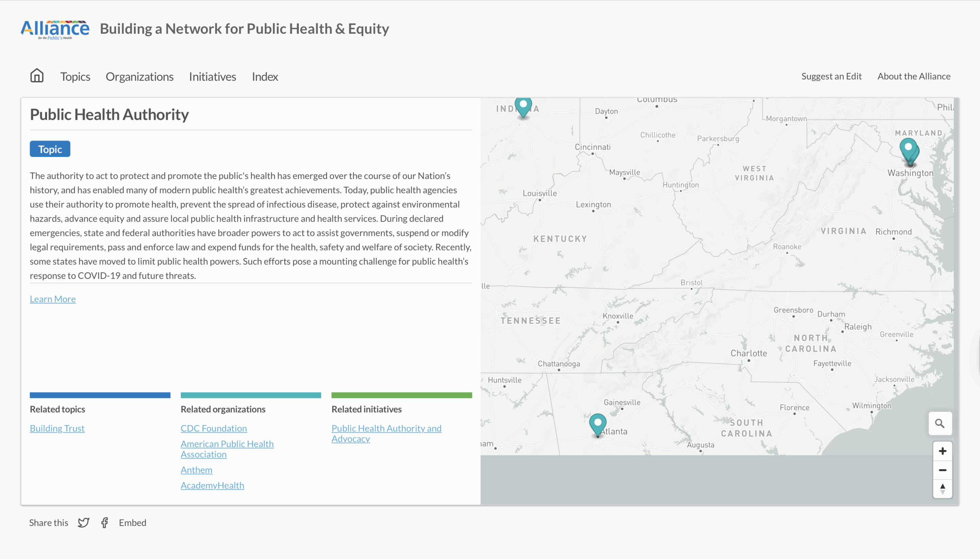Open About the Alliance
The image size is (980, 559).
coord(914,76)
